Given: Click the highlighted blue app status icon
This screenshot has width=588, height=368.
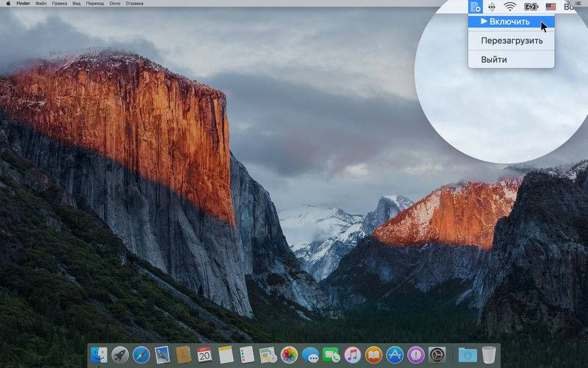Looking at the screenshot, I should pyautogui.click(x=476, y=7).
